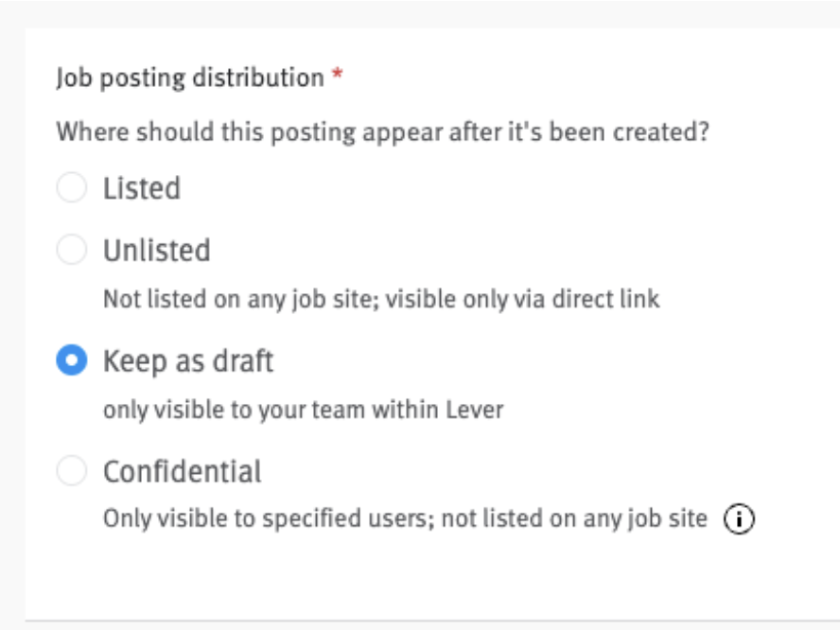Click the Confidential description's 'not listed on any job site' phrase
The height and width of the screenshot is (630, 840).
pyautogui.click(x=574, y=519)
